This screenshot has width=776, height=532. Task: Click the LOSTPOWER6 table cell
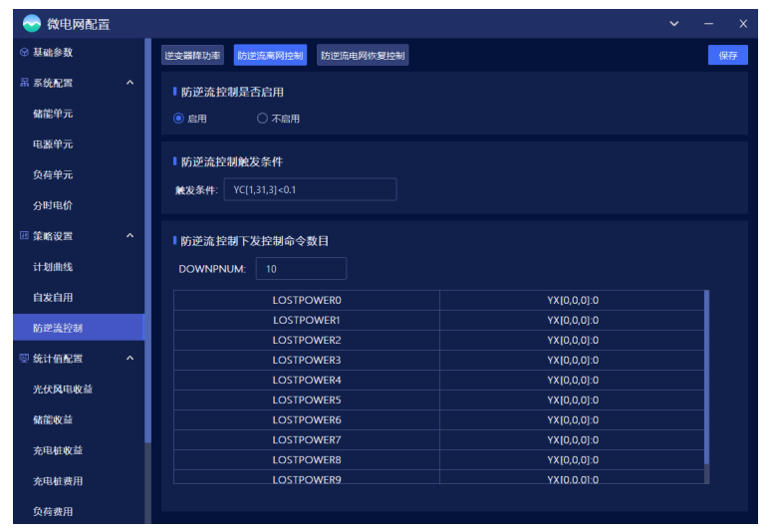tap(307, 420)
